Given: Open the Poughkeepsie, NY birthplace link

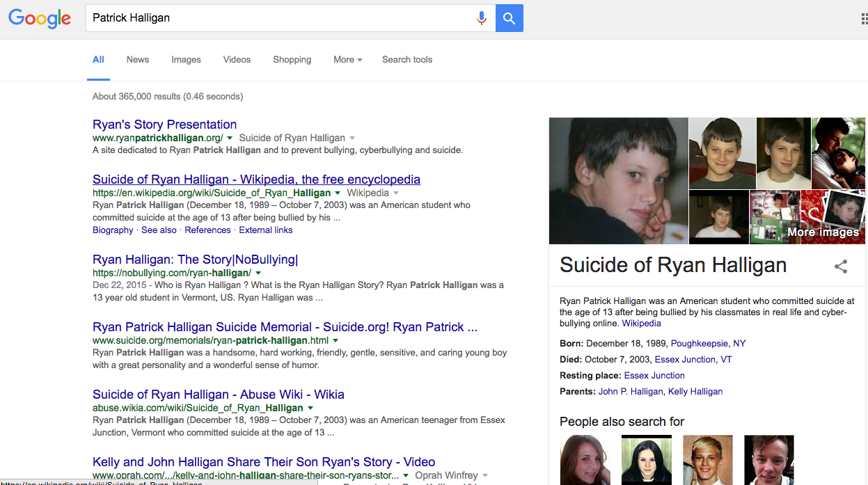Looking at the screenshot, I should pyautogui.click(x=708, y=343).
